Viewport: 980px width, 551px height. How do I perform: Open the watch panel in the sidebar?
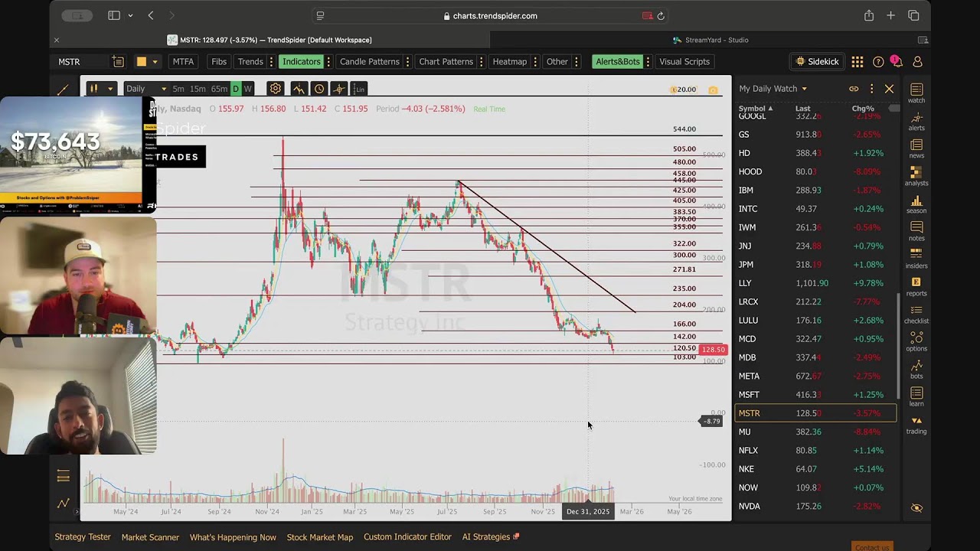coord(916,93)
